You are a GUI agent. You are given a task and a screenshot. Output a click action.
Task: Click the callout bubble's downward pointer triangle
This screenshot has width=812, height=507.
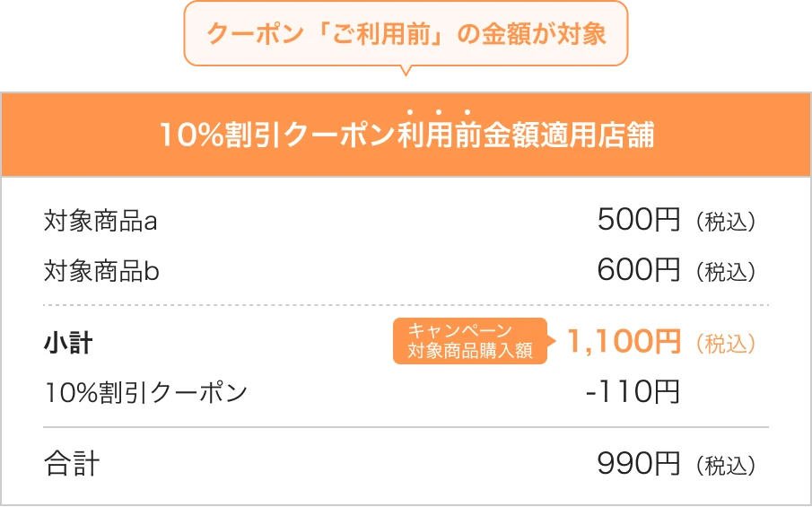406,70
